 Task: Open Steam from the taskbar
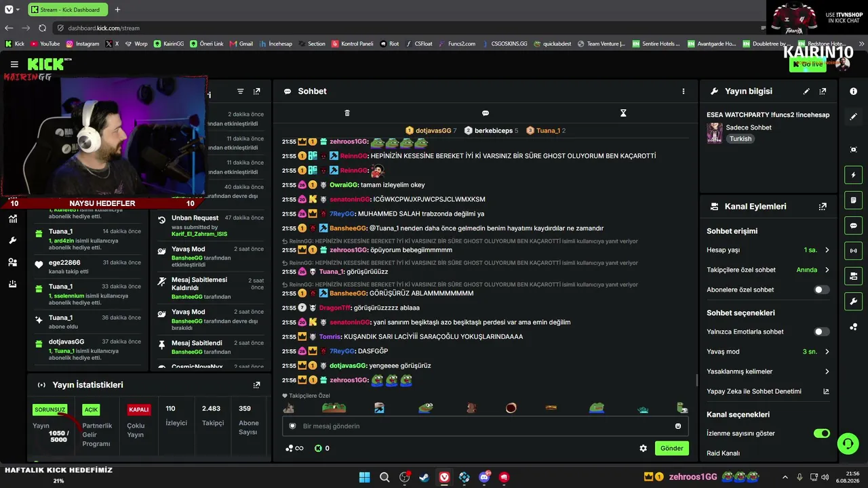click(x=424, y=477)
